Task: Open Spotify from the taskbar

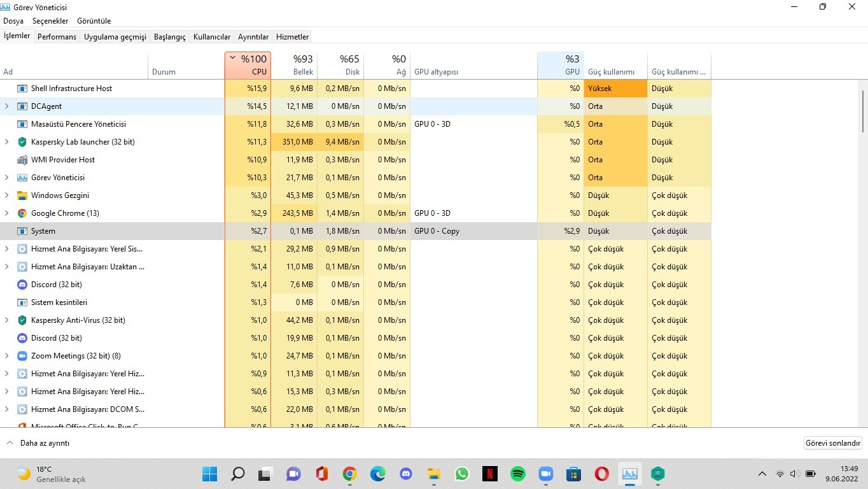Action: pos(517,474)
